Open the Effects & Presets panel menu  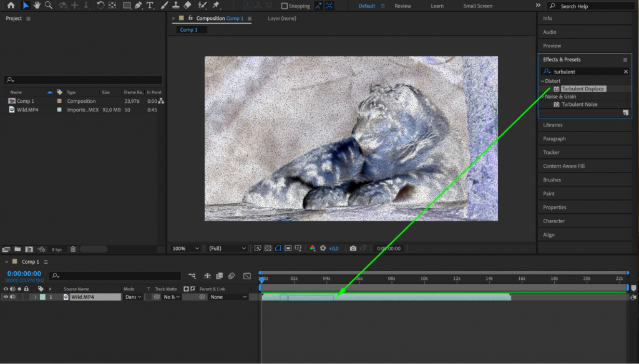tap(624, 59)
